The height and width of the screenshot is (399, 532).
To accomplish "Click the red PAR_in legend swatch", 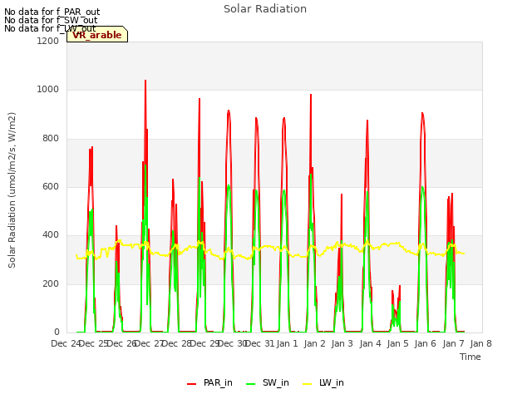I will click(192, 384).
